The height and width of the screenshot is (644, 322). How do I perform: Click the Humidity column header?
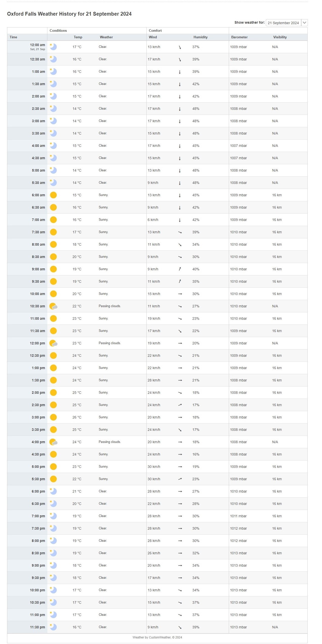200,37
